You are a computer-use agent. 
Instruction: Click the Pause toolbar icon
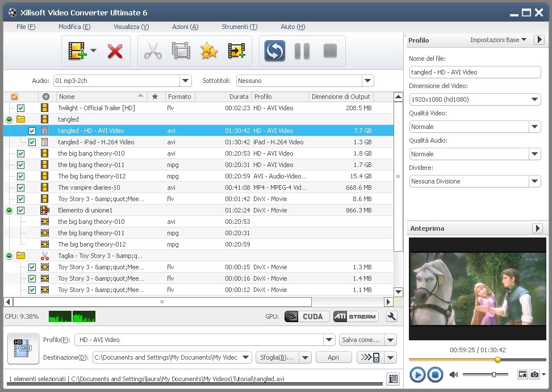tap(302, 51)
